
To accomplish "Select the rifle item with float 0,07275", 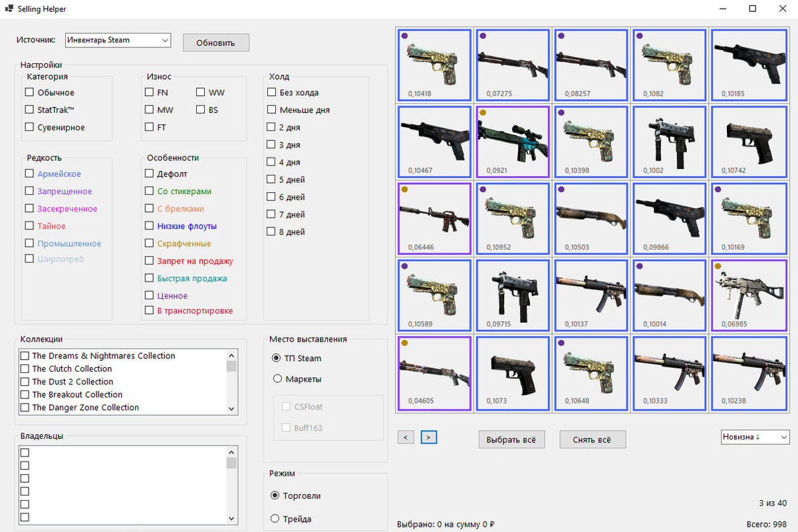I will pyautogui.click(x=513, y=65).
